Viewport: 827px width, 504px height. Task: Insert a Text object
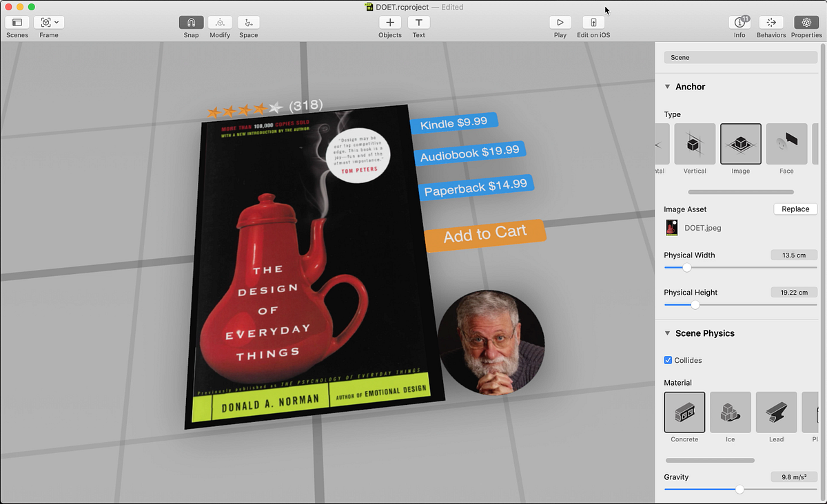tap(419, 23)
